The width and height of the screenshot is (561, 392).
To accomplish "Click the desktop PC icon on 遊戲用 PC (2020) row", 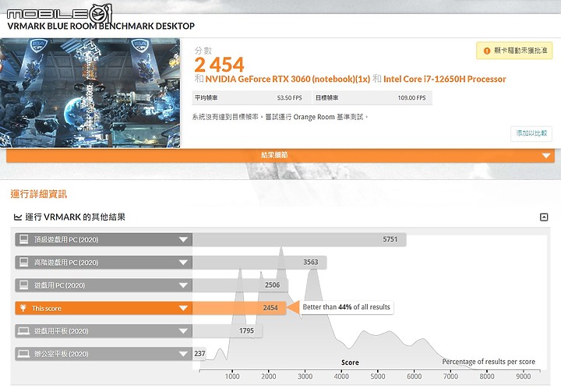I will click(x=24, y=285).
